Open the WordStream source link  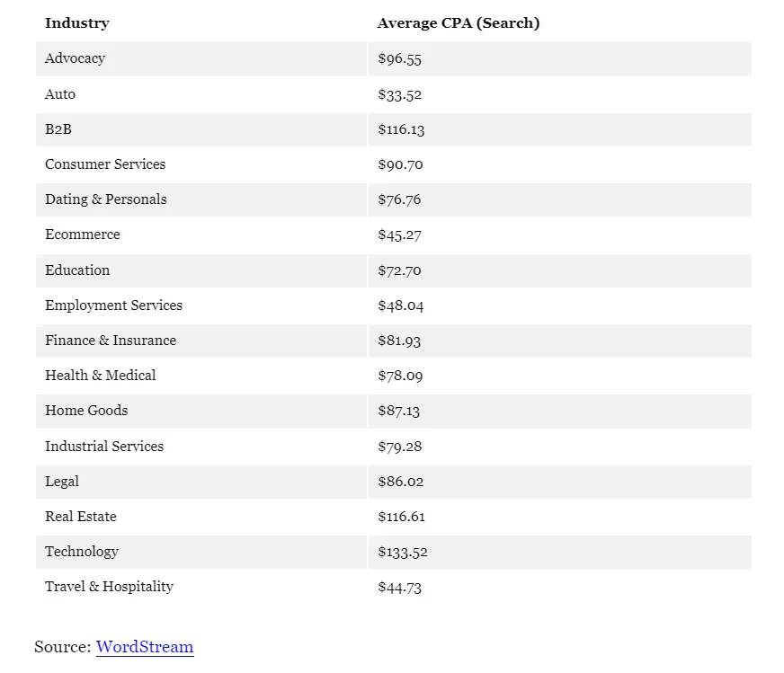point(145,647)
